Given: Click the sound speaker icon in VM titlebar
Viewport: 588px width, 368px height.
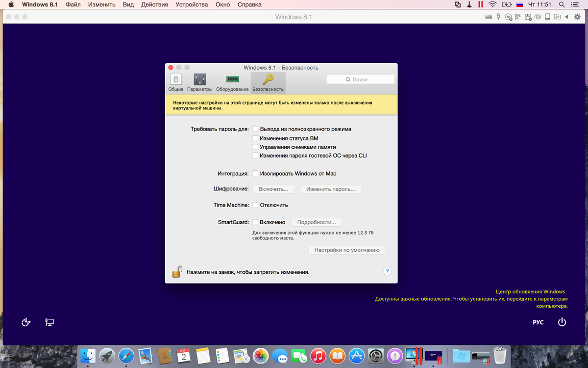Looking at the screenshot, I should pyautogui.click(x=538, y=17).
